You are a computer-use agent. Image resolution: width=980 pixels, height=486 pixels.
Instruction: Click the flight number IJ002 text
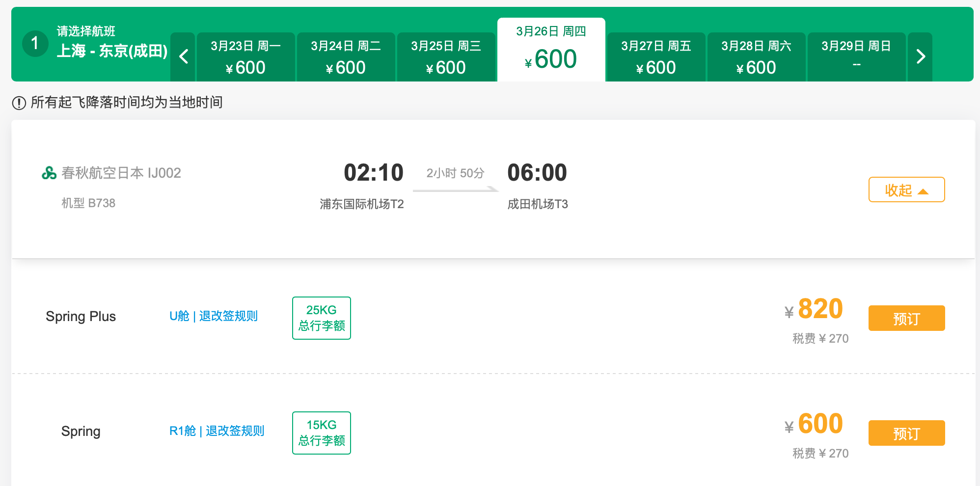[x=164, y=173]
